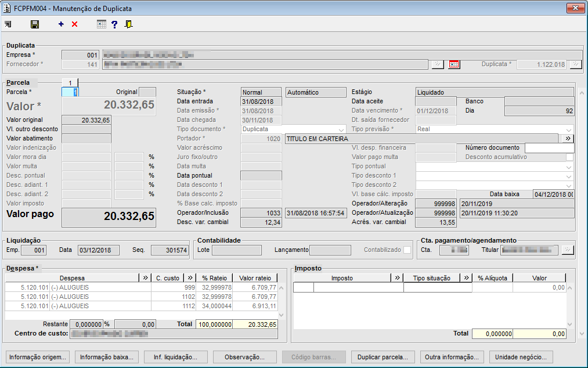Screen dimensions: 588x368
Task: Click the red calendar icon beside Fornecedor
Action: (x=454, y=64)
